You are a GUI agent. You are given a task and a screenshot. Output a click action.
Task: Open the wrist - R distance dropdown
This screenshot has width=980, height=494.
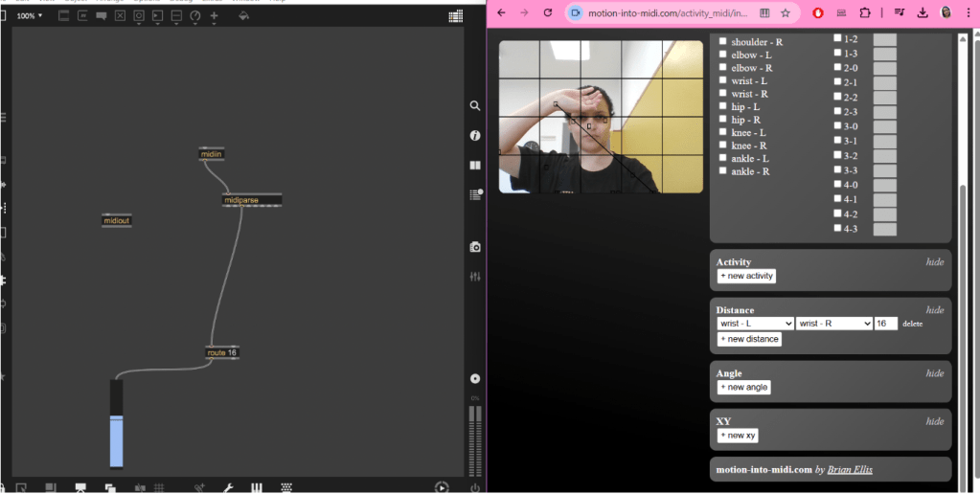833,324
